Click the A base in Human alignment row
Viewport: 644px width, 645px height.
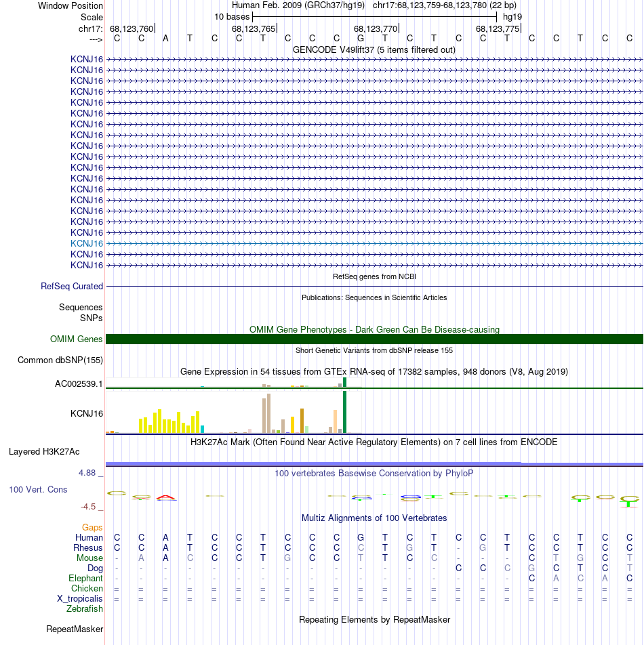click(165, 538)
